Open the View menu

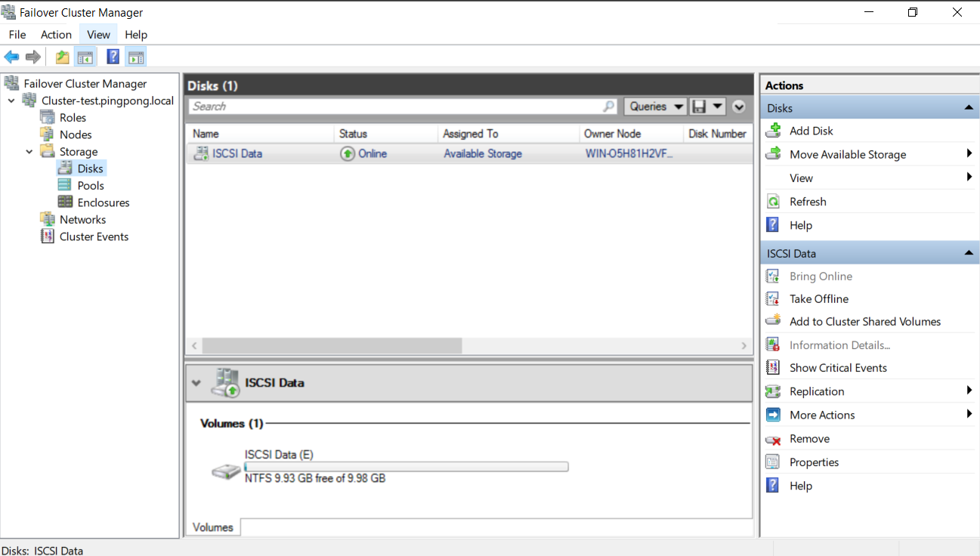pos(98,35)
